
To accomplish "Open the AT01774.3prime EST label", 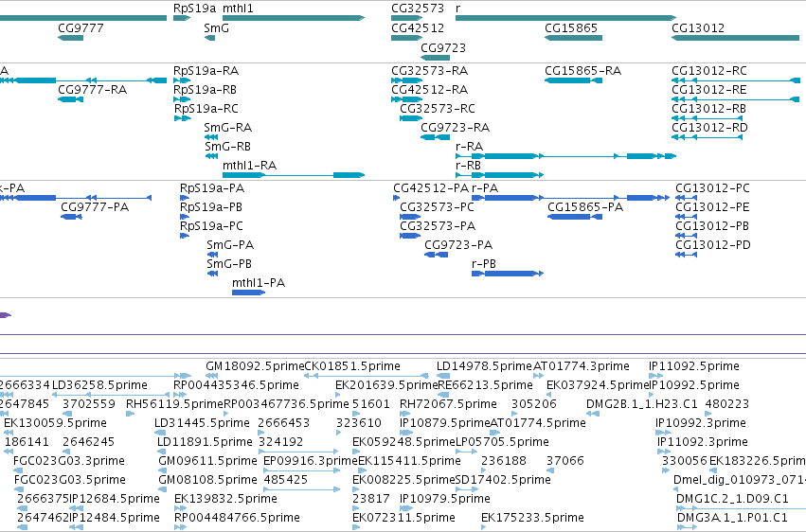I will (582, 366).
